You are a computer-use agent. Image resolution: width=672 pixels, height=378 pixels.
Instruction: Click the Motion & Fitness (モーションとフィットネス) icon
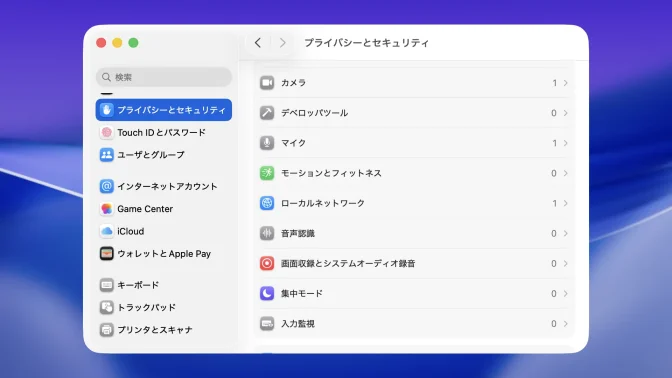click(267, 173)
